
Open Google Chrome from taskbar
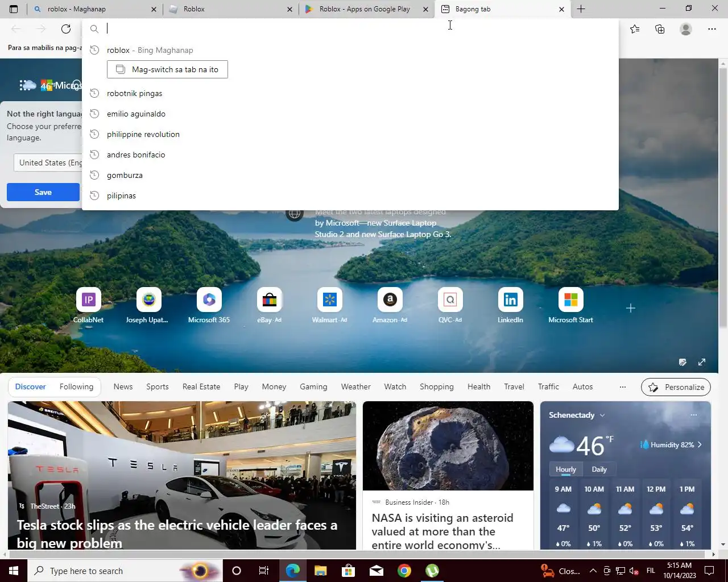[404, 571]
